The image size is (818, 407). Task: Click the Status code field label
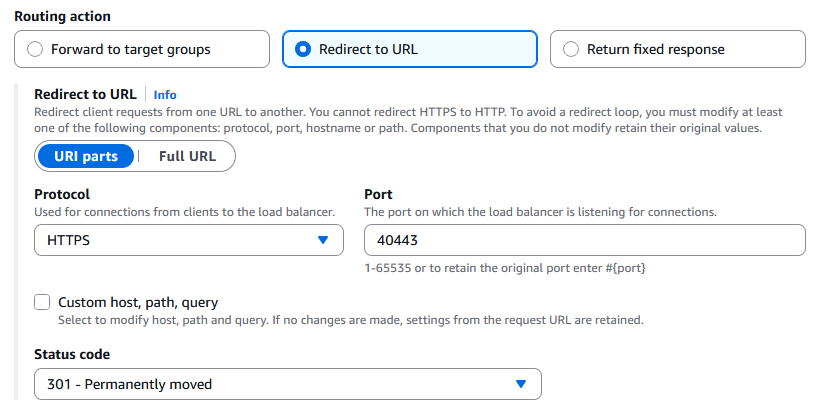point(72,355)
